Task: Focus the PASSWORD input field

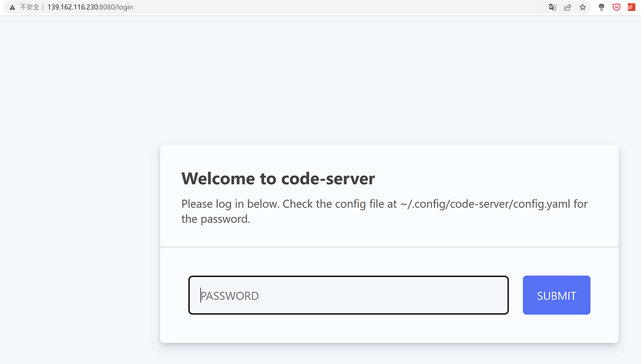Action: (x=348, y=295)
